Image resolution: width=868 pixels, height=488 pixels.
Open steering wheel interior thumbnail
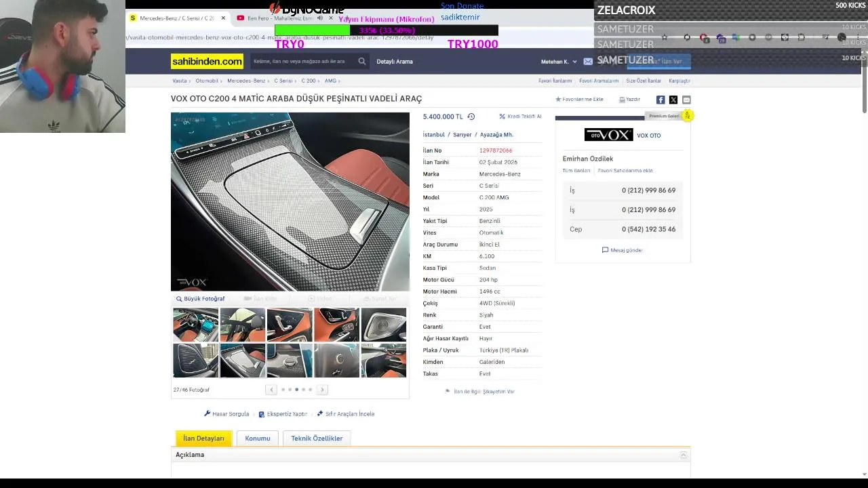[x=195, y=325]
